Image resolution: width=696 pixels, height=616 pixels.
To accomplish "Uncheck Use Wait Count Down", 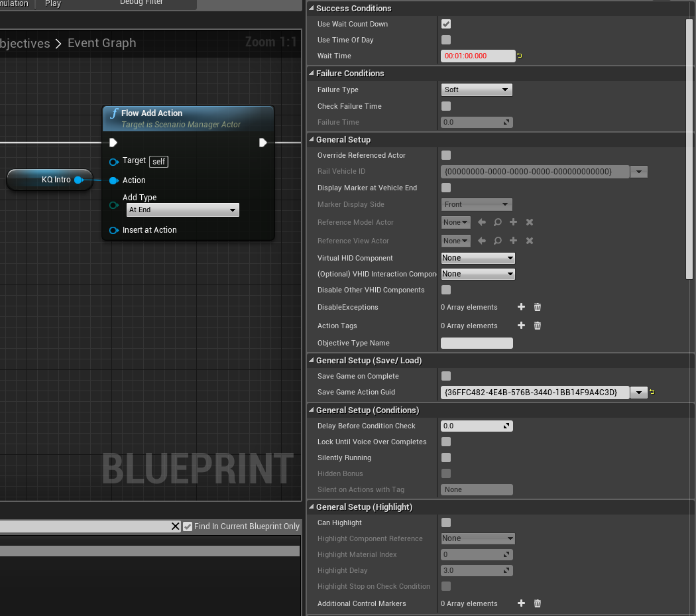I will 445,24.
